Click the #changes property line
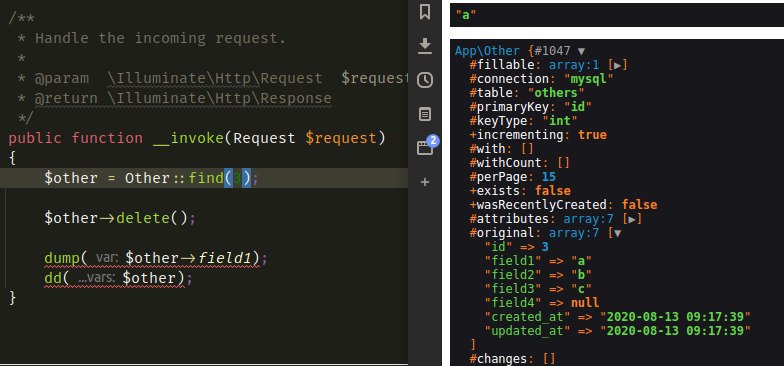The image size is (784, 366). (x=512, y=359)
